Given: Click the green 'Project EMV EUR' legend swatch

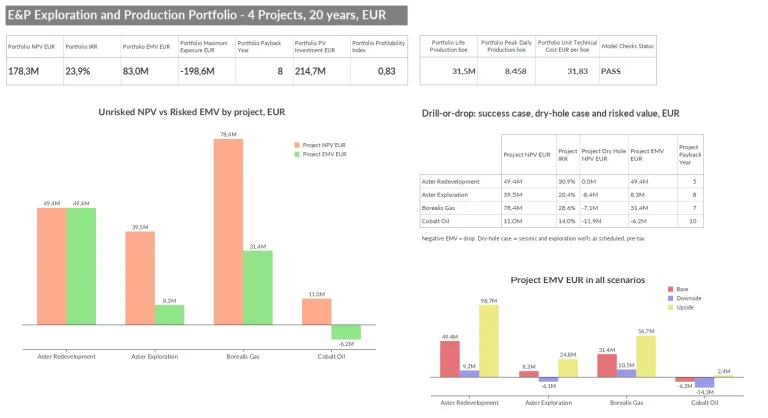Looking at the screenshot, I should (x=297, y=154).
